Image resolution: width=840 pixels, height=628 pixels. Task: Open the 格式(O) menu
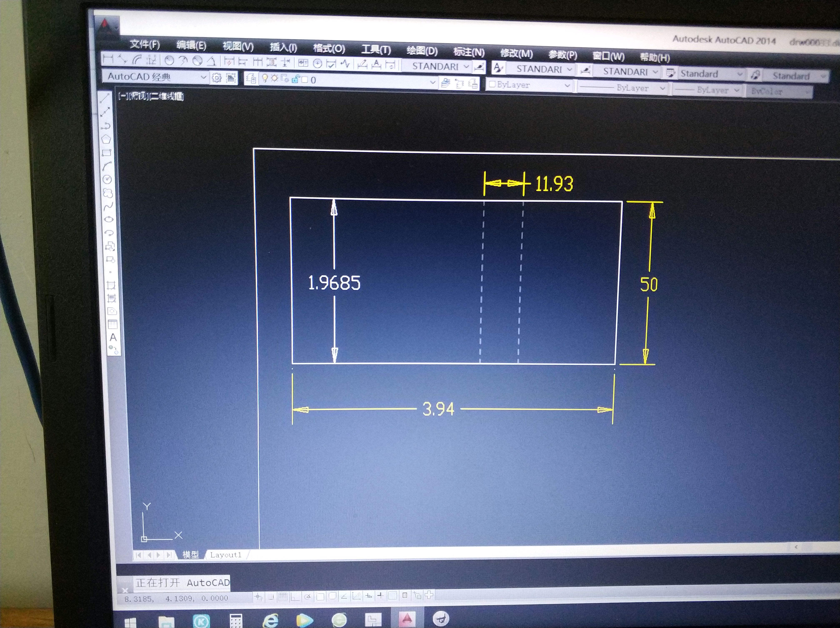click(329, 49)
